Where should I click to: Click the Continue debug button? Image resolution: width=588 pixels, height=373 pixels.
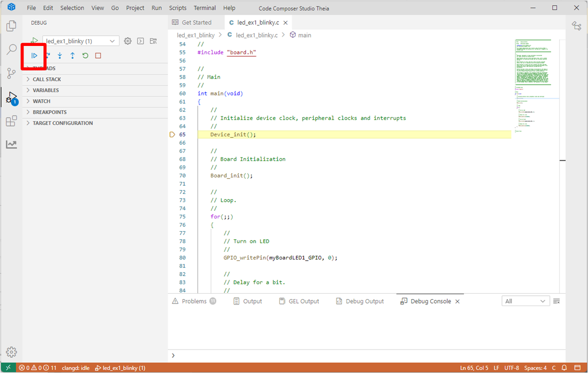coord(35,56)
